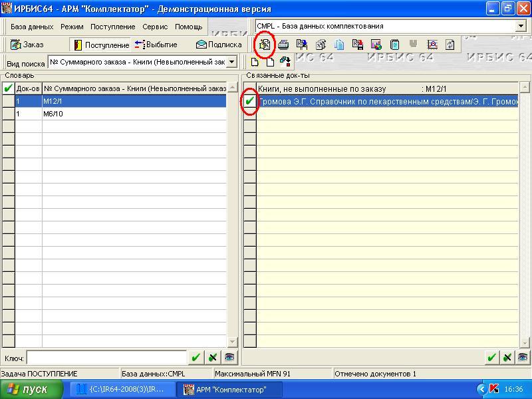
Task: Click into the Ключ input field
Action: 106,358
